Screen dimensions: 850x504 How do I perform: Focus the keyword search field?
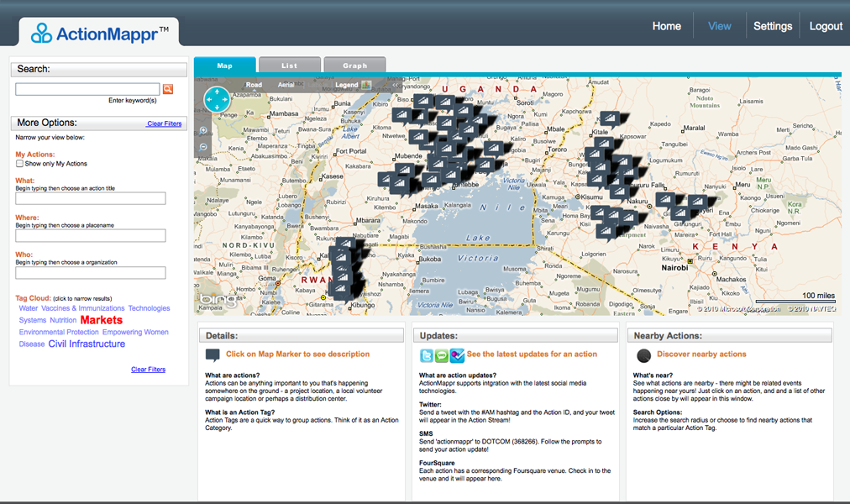[87, 89]
